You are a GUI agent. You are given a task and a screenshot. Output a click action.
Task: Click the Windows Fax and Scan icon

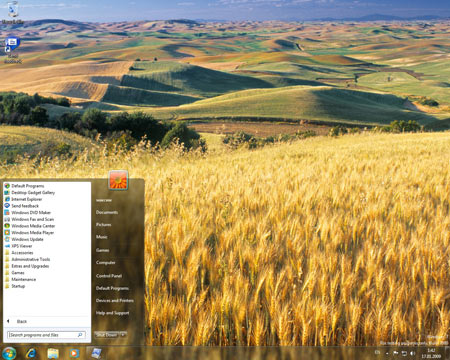pos(7,219)
